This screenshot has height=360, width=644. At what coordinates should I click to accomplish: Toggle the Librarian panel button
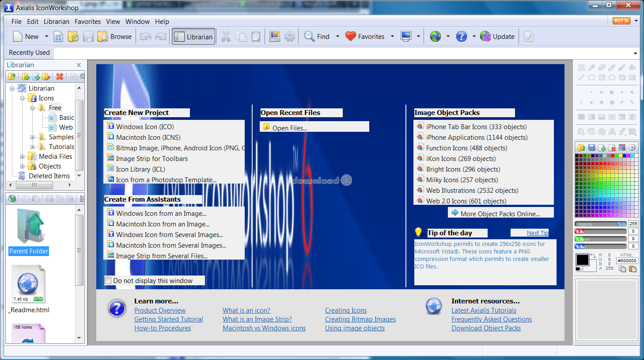point(193,36)
